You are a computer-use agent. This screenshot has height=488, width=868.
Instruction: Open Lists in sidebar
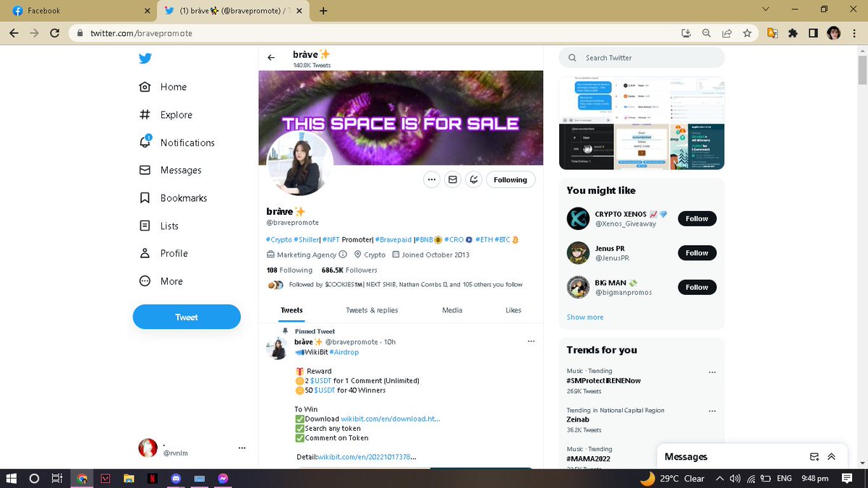tap(158, 226)
